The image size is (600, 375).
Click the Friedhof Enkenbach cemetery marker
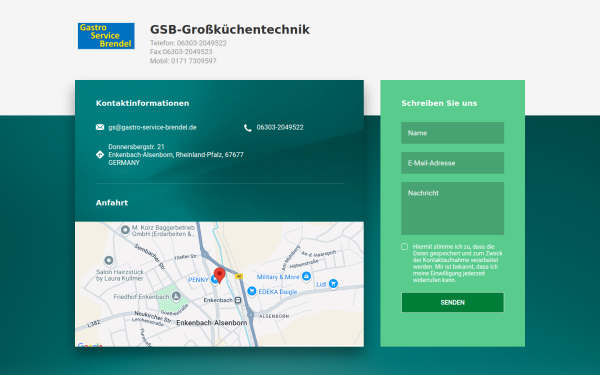coord(176,296)
